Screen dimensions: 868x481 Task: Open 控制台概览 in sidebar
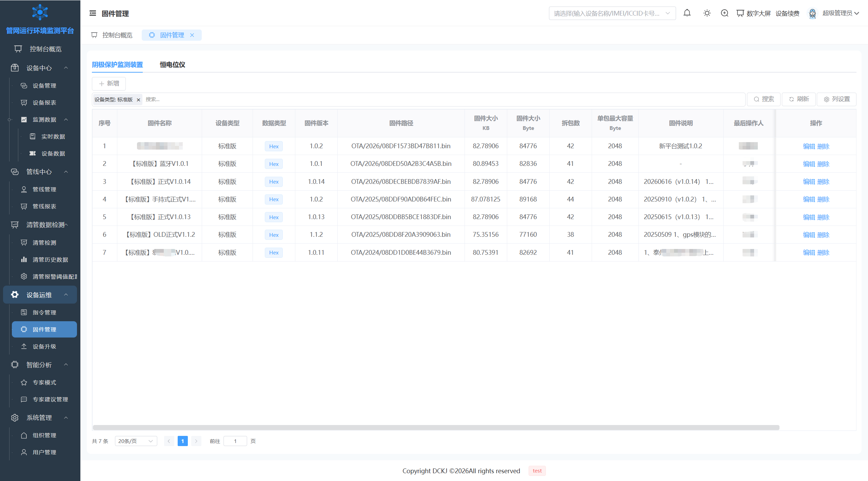40,49
